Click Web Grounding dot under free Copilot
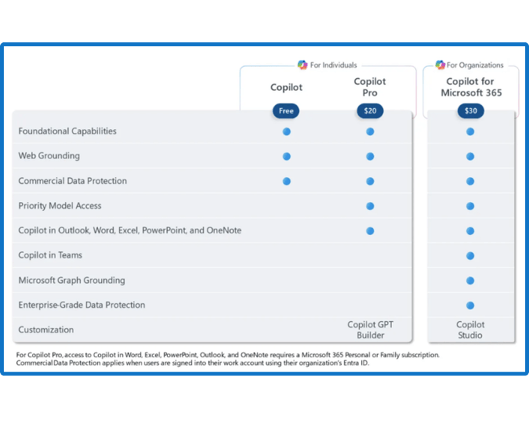 click(x=286, y=157)
